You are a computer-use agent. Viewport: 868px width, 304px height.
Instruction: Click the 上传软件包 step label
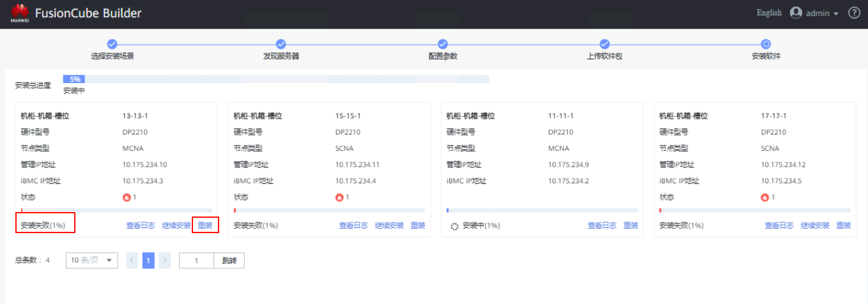pos(604,56)
